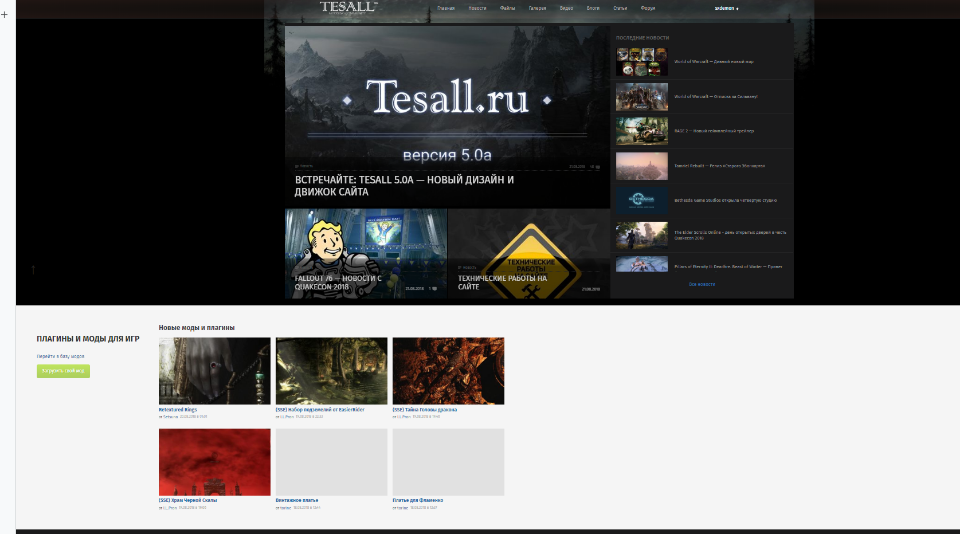
Task: Open The Elder Scrolls Online news link
Action: tap(730, 235)
